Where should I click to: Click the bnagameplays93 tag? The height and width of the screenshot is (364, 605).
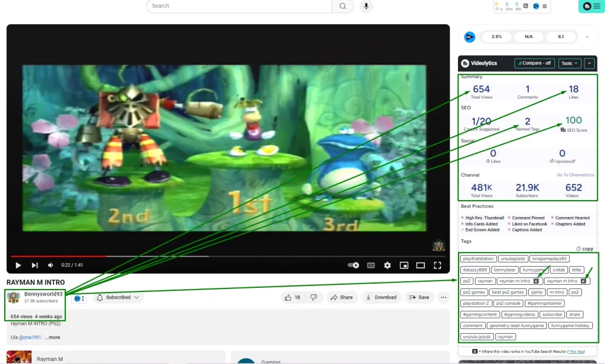click(549, 259)
